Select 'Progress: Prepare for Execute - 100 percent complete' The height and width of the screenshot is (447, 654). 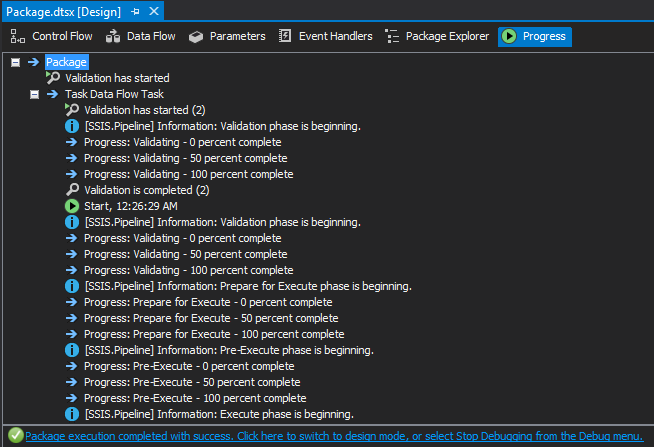pos(214,334)
